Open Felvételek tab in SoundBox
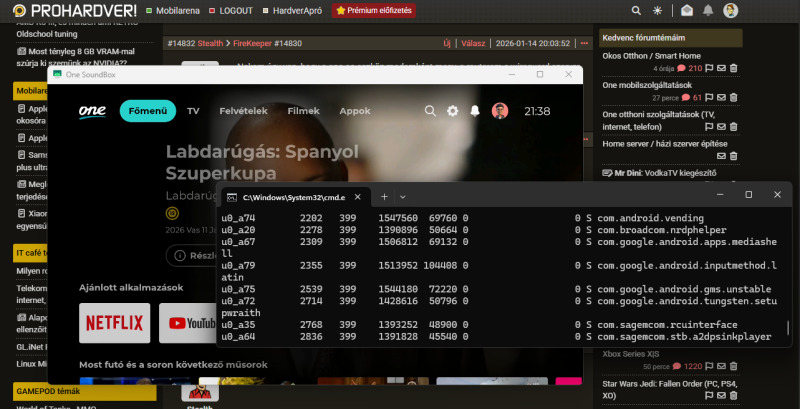The width and height of the screenshot is (800, 409). (x=243, y=111)
